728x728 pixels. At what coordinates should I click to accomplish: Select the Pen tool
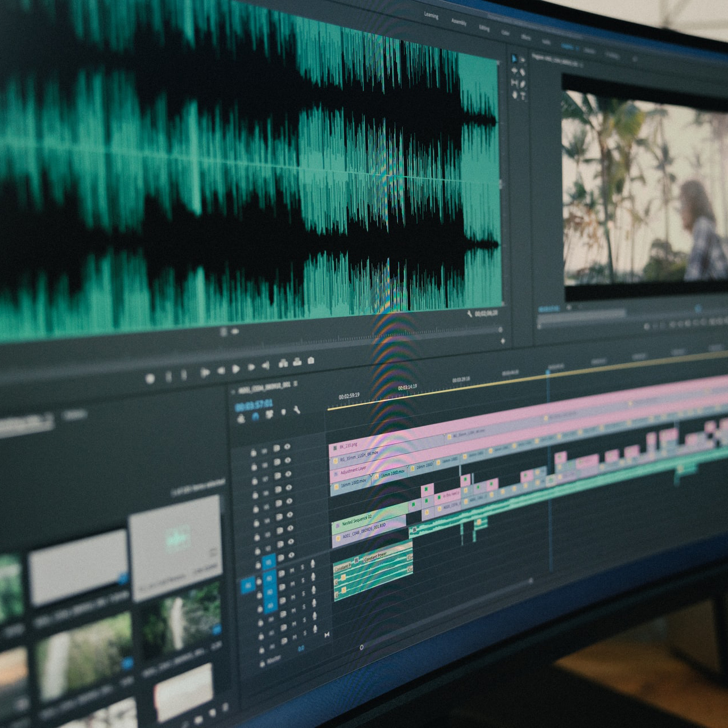(x=523, y=84)
